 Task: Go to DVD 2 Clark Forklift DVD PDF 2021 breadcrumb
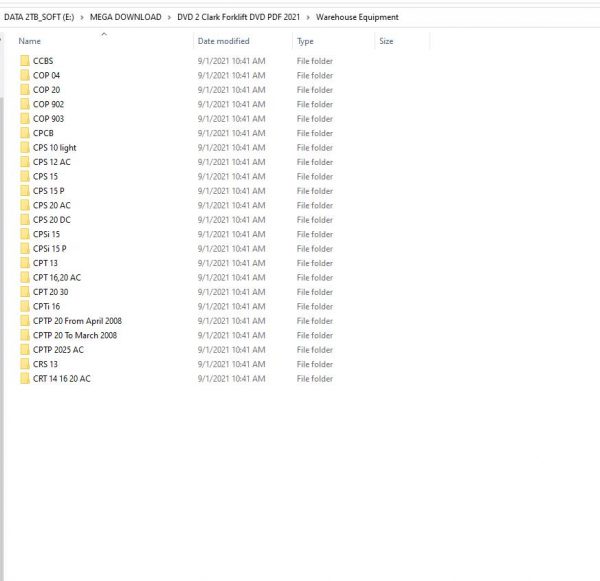(238, 17)
